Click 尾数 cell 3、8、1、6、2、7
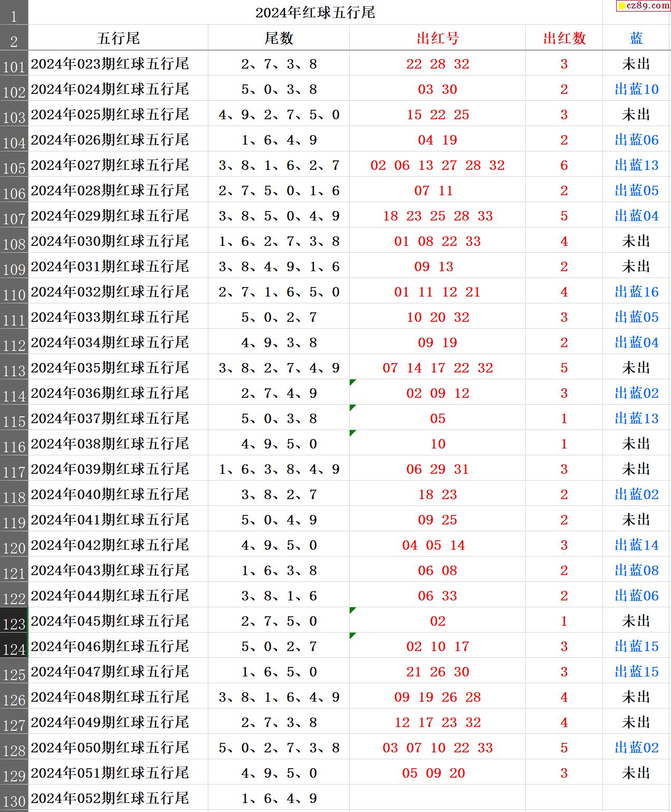 [279, 165]
